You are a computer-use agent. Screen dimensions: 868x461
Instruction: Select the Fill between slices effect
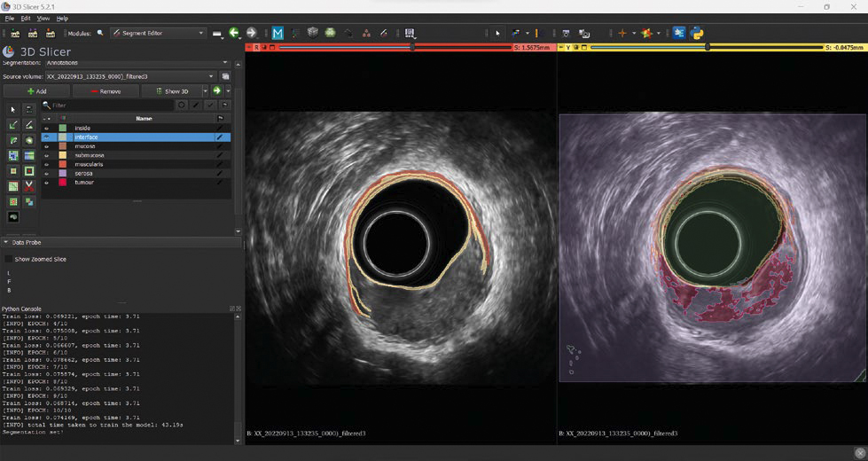[x=29, y=156]
